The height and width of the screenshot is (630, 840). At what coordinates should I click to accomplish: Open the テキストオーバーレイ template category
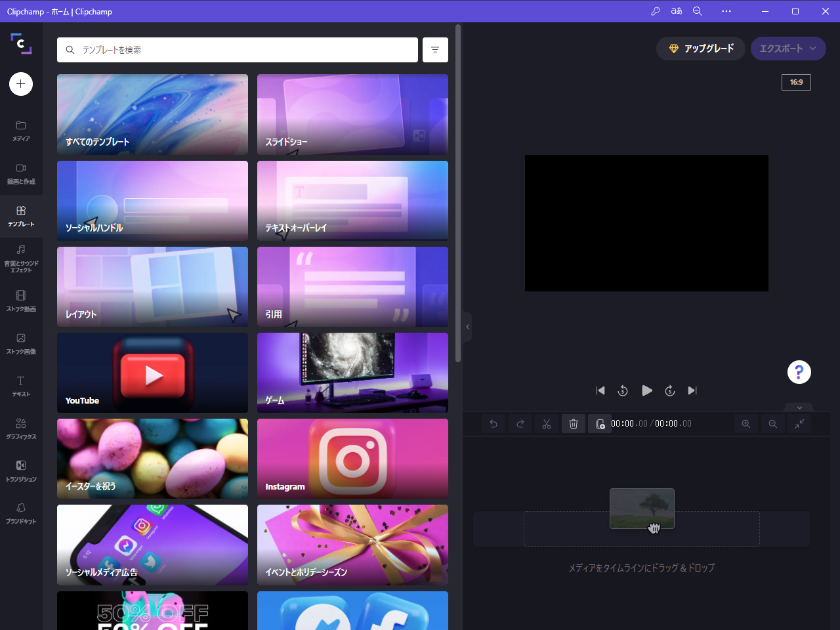coord(352,200)
